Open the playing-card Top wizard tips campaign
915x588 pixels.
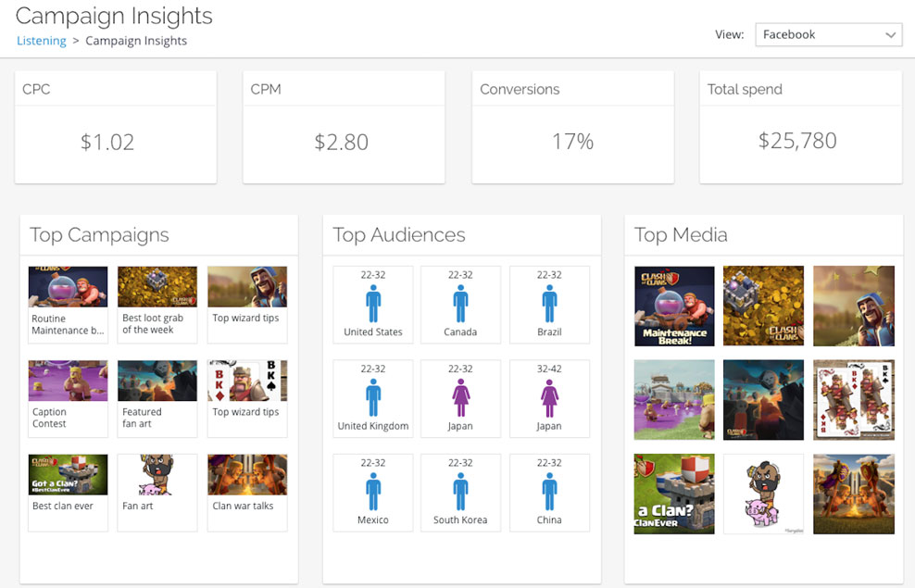247,381
